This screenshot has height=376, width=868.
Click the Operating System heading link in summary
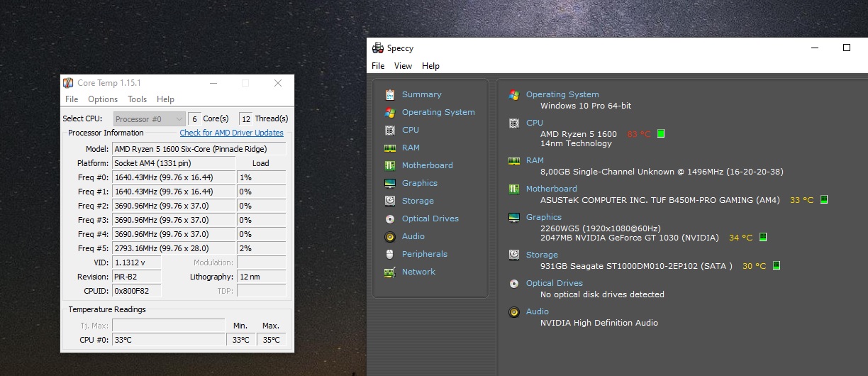click(562, 94)
